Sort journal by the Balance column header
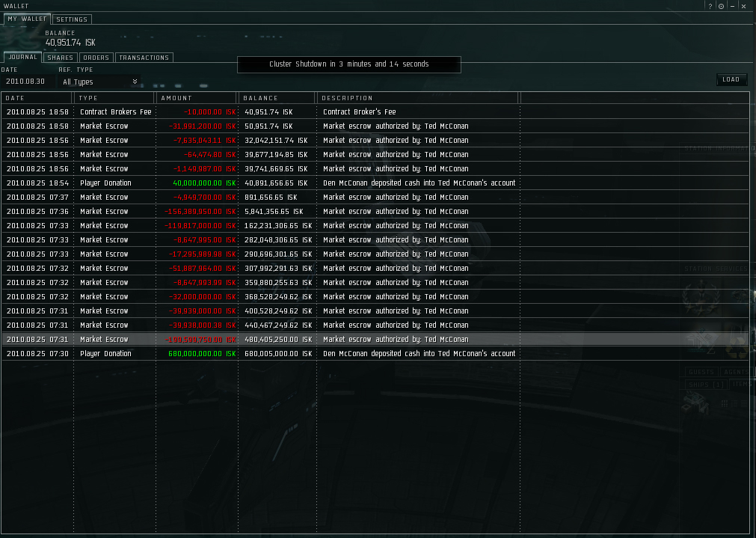 pyautogui.click(x=277, y=98)
